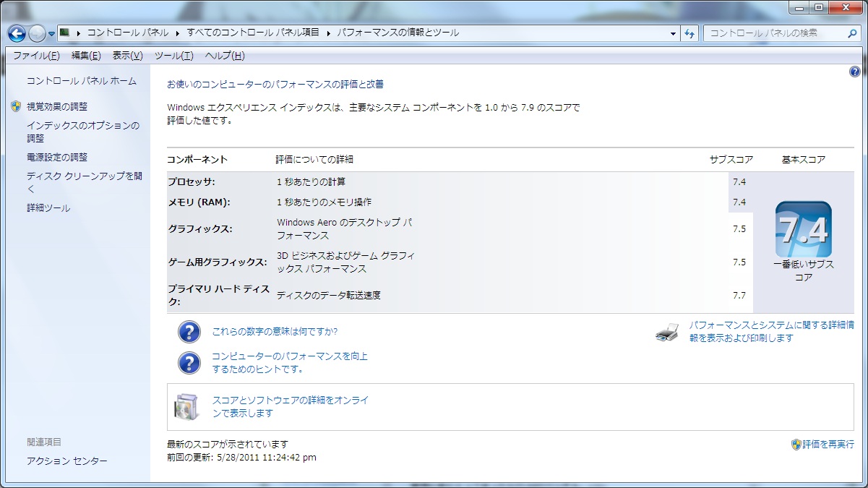Click the パフォーマンスの情報とツール breadcrumb

click(x=398, y=33)
